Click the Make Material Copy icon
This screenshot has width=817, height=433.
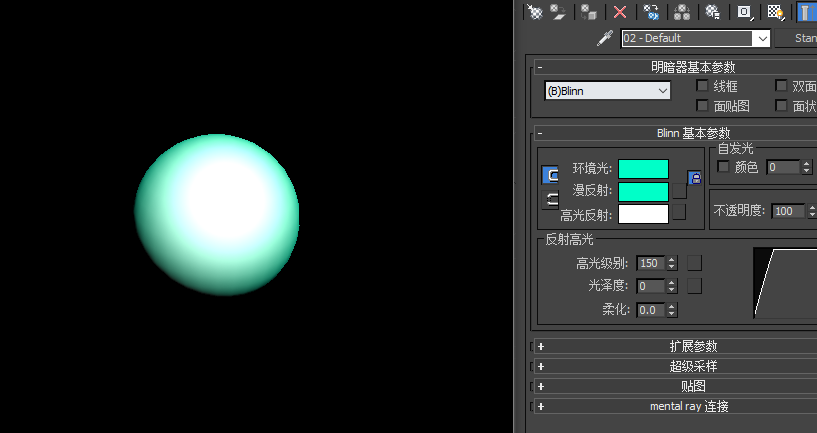(x=651, y=11)
